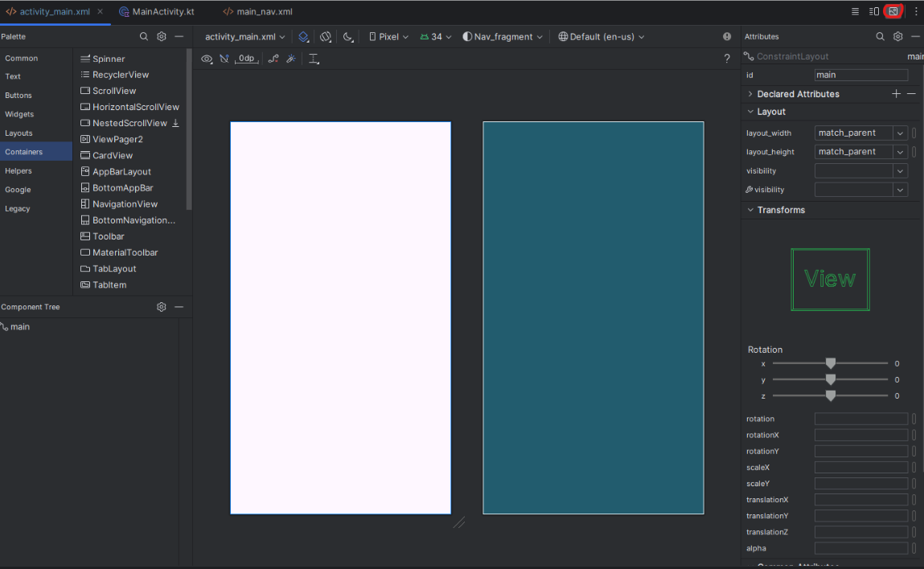The image size is (924, 569).
Task: Open activity_main.xml file dropdown
Action: [x=245, y=36]
